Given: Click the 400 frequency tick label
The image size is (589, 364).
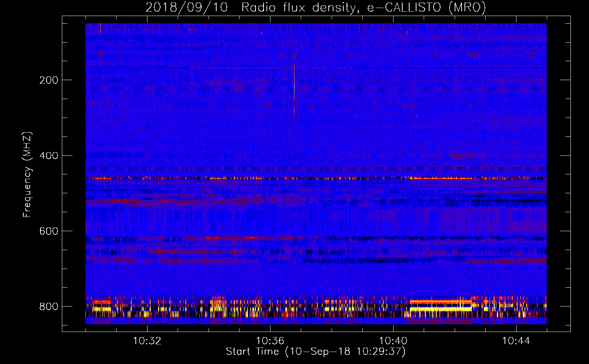Looking at the screenshot, I should click(x=49, y=156).
